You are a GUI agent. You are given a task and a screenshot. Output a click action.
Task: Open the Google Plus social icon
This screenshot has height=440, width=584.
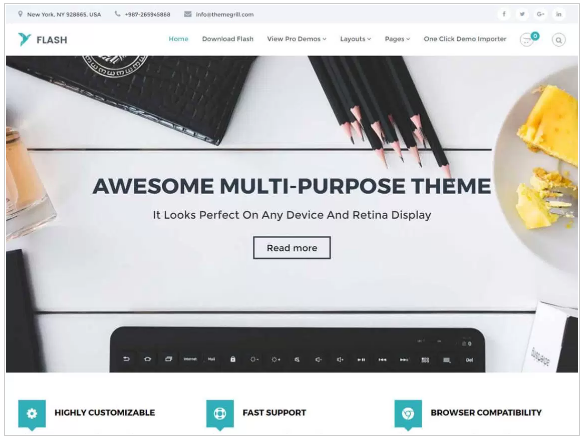[540, 14]
